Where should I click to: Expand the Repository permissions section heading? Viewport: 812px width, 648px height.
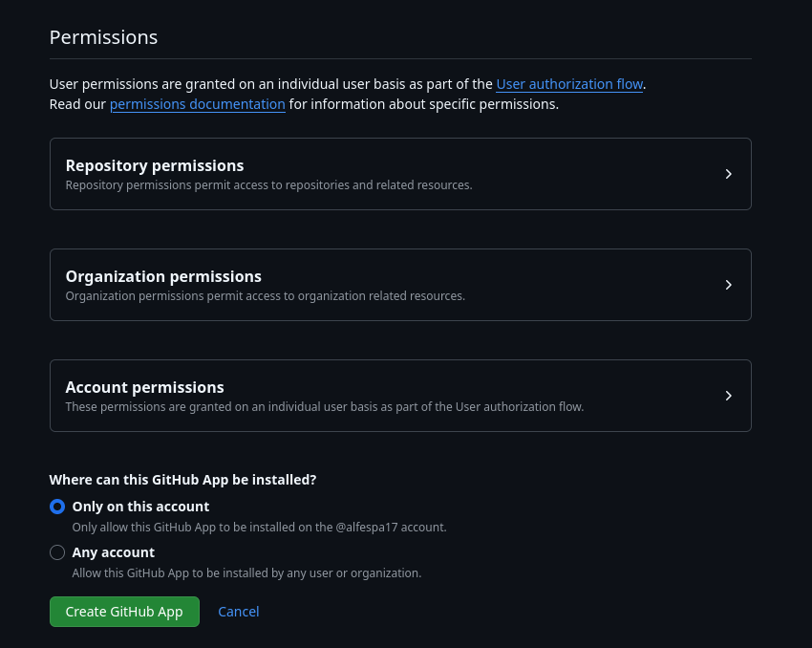click(155, 165)
